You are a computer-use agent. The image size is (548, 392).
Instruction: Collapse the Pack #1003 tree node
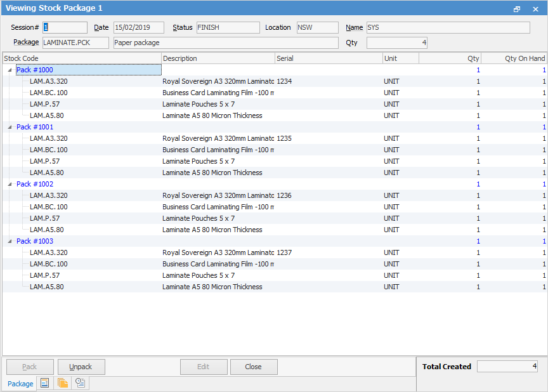[10, 241]
